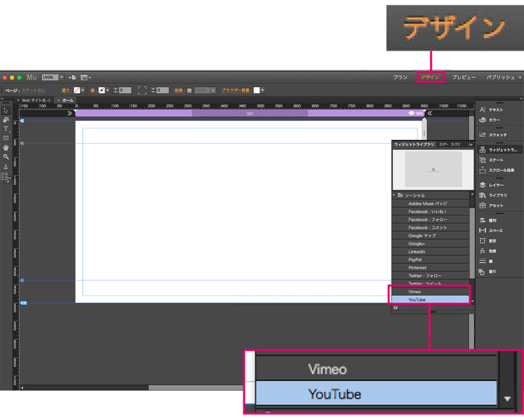The image size is (524, 420).
Task: Open the スクロール効果 panel icon
Action: [x=482, y=170]
